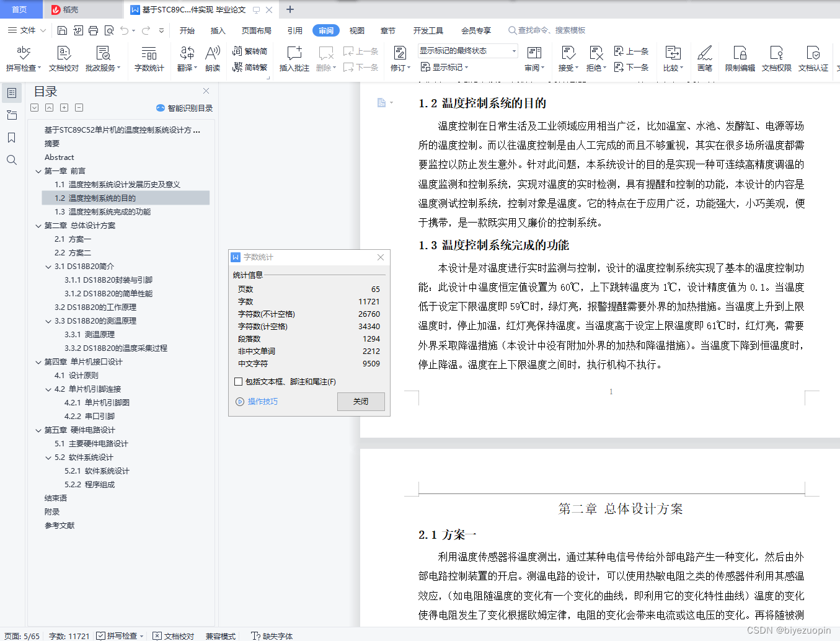Click the print icon in quick toolbar
The image size is (840, 641).
click(x=93, y=30)
